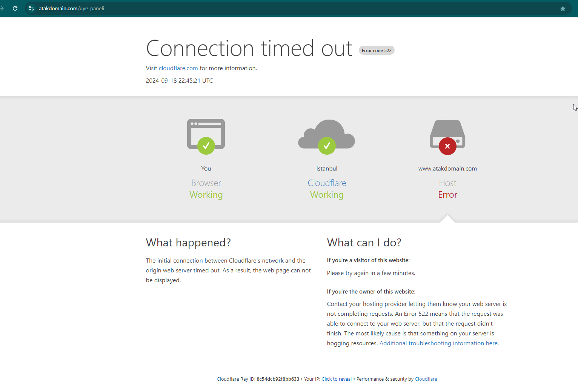Click the Working status under Browser
This screenshot has height=392, width=578.
(206, 195)
